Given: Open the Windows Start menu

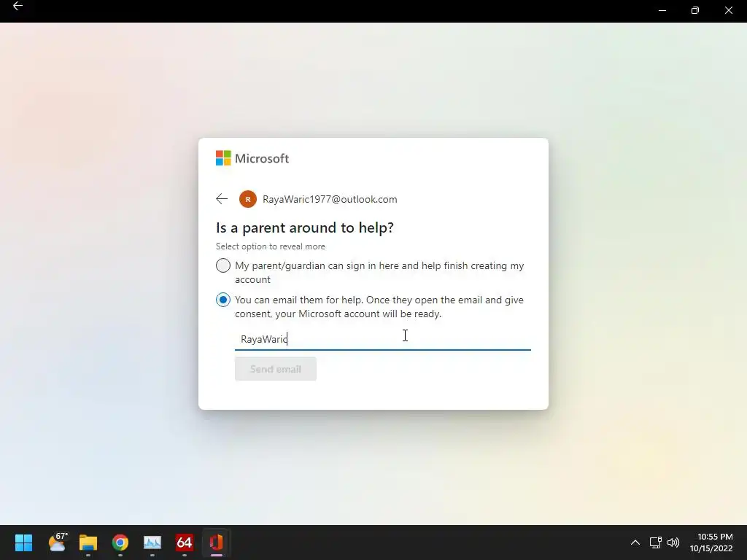Looking at the screenshot, I should pyautogui.click(x=23, y=542).
